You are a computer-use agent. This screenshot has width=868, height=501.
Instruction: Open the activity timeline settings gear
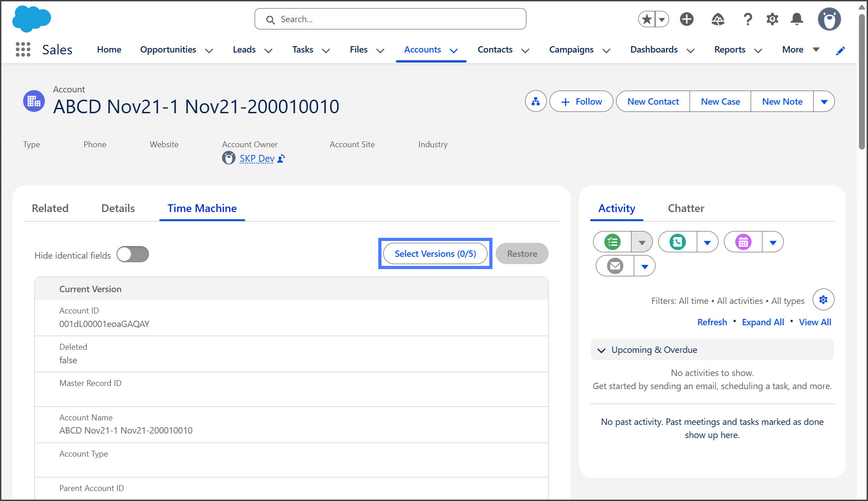coord(823,300)
